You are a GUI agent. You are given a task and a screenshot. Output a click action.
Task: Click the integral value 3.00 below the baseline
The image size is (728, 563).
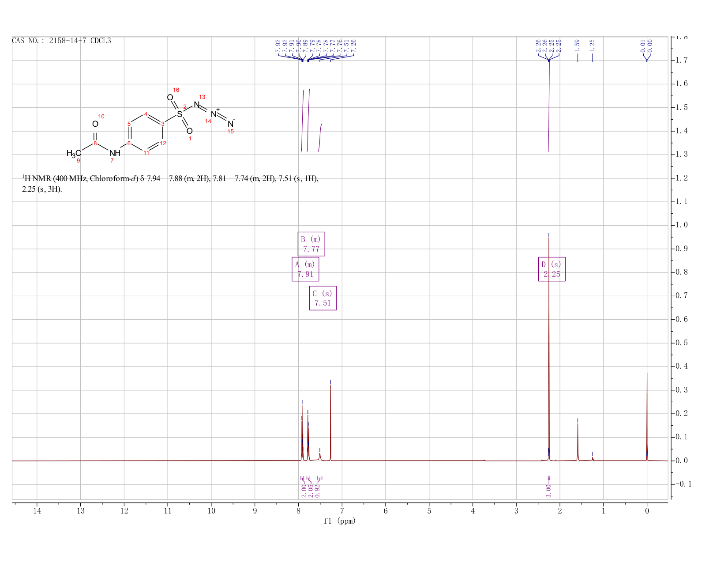(x=548, y=491)
